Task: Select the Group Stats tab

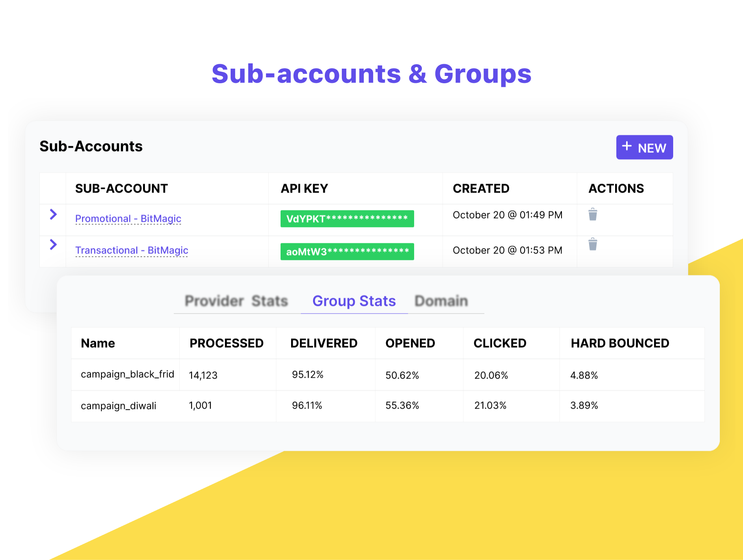Action: [x=354, y=301]
